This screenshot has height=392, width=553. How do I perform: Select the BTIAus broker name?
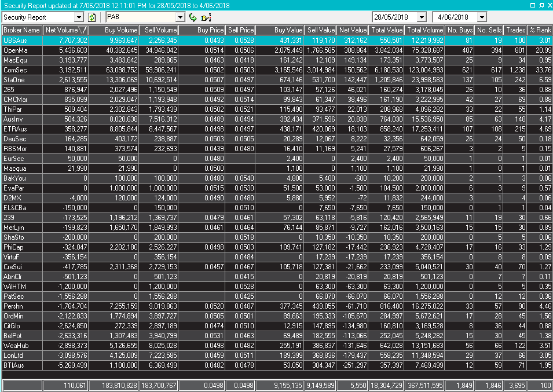pyautogui.click(x=14, y=367)
